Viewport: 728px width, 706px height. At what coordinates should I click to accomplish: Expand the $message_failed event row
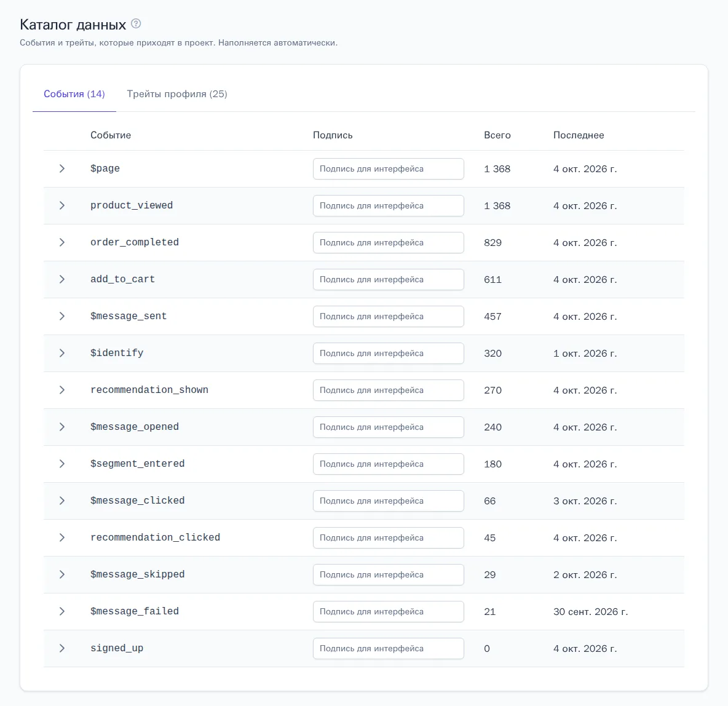coord(61,611)
